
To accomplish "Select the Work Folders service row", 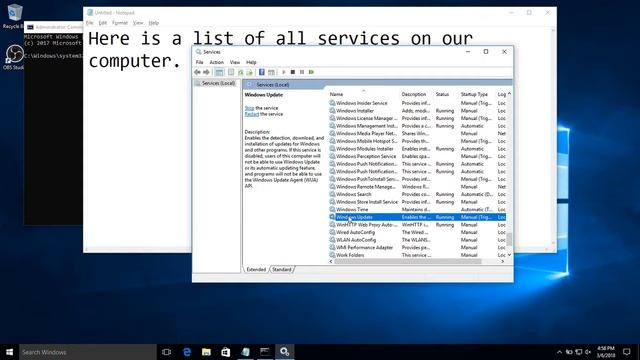I will [418, 255].
